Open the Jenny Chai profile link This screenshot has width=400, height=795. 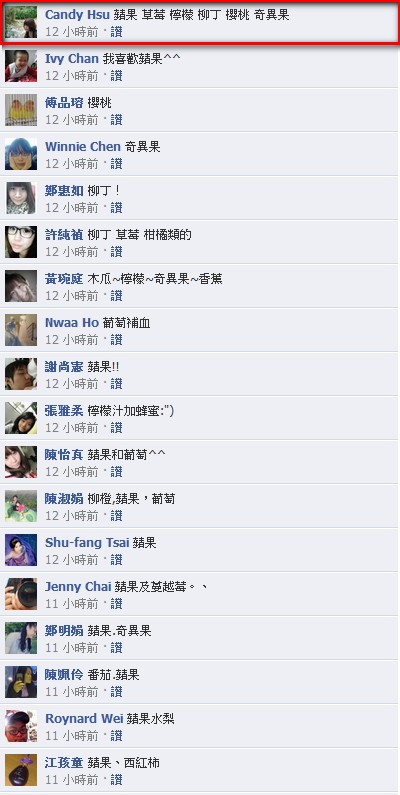78,587
